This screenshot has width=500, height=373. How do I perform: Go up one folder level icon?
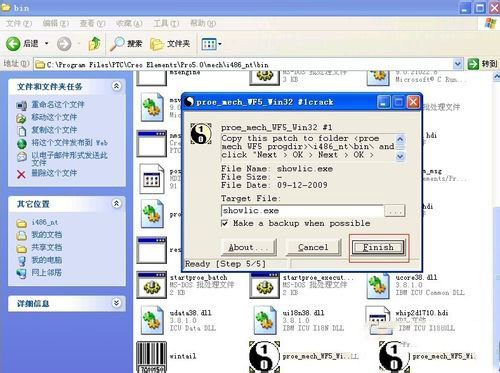[x=95, y=44]
